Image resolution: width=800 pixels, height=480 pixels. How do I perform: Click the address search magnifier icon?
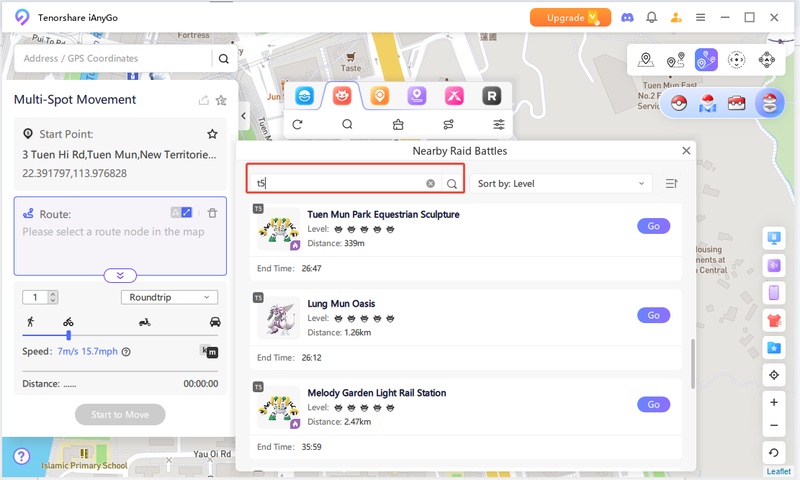pos(223,59)
